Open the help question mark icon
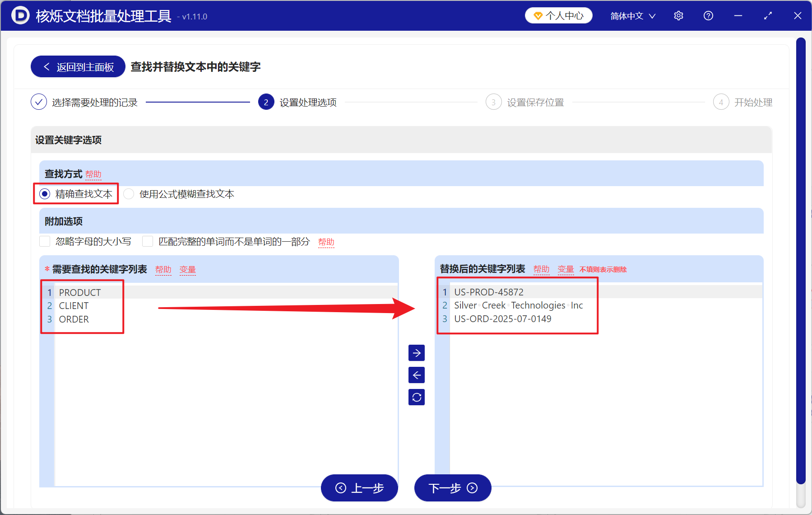The image size is (812, 515). [x=708, y=15]
